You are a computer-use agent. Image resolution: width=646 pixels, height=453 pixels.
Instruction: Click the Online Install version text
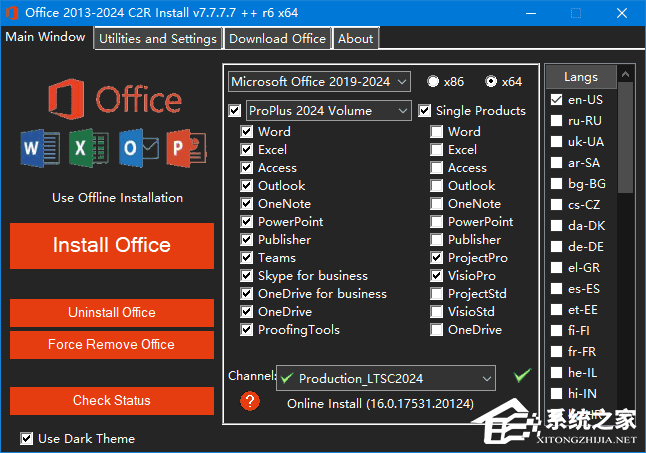[x=380, y=404]
